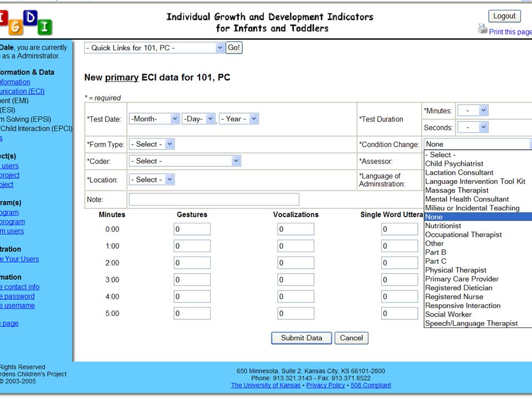Click the Condition Change combo box showing None
Screen dimensions: 532x399
coord(478,144)
